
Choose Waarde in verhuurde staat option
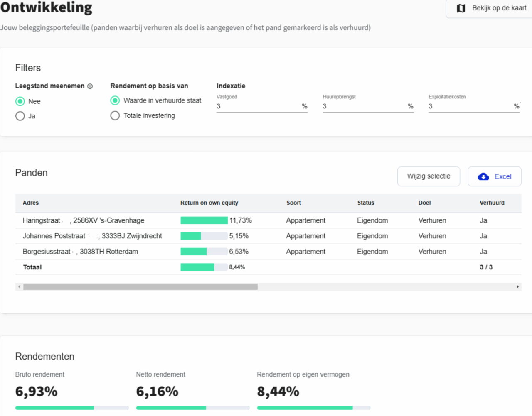pos(115,100)
